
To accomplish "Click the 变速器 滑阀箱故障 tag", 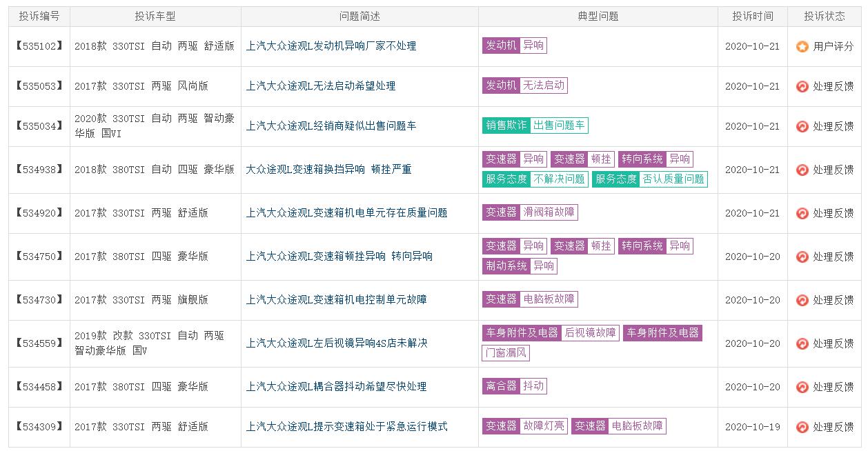I will point(530,212).
